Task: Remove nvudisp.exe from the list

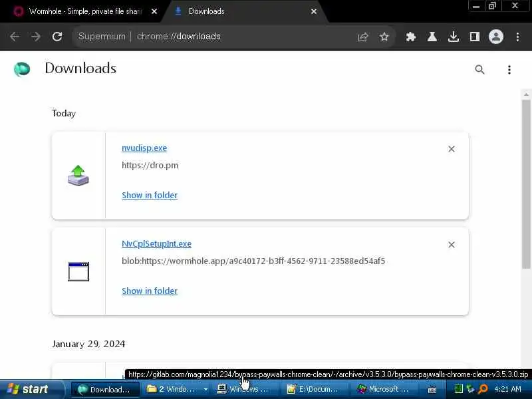Action: pyautogui.click(x=452, y=149)
